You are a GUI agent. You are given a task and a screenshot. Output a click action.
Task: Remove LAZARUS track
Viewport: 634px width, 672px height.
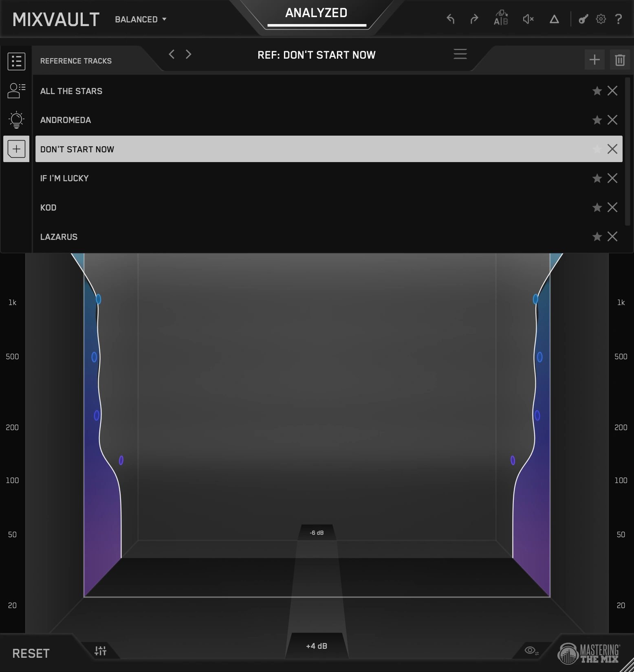(x=612, y=237)
